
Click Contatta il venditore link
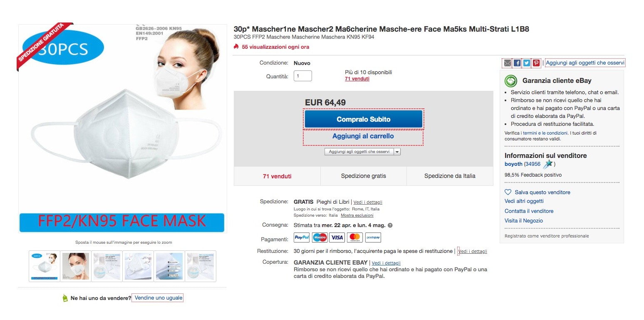pyautogui.click(x=529, y=211)
